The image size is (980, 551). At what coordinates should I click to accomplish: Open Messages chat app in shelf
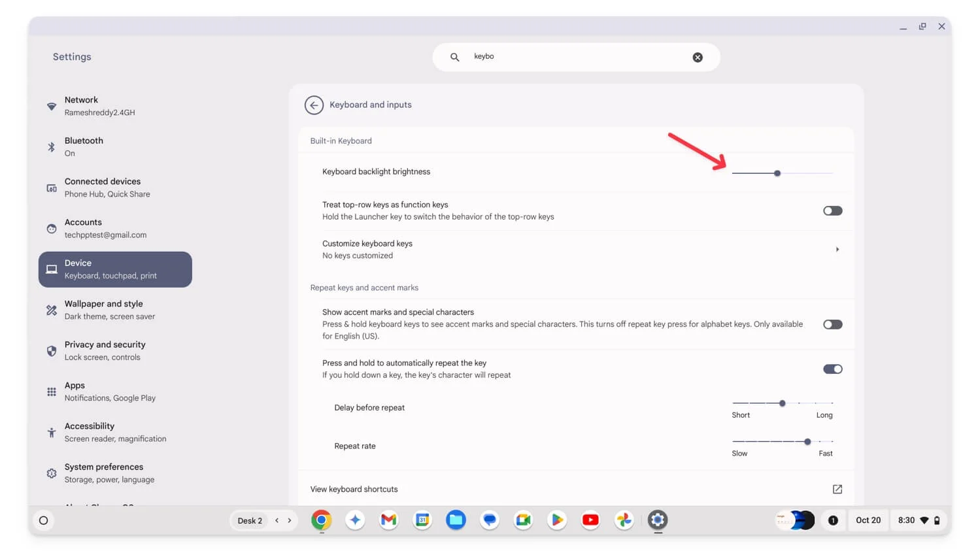pyautogui.click(x=490, y=520)
